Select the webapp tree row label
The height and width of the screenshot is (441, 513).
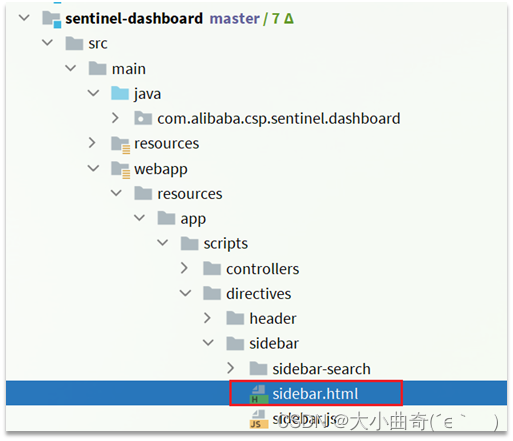tap(161, 169)
